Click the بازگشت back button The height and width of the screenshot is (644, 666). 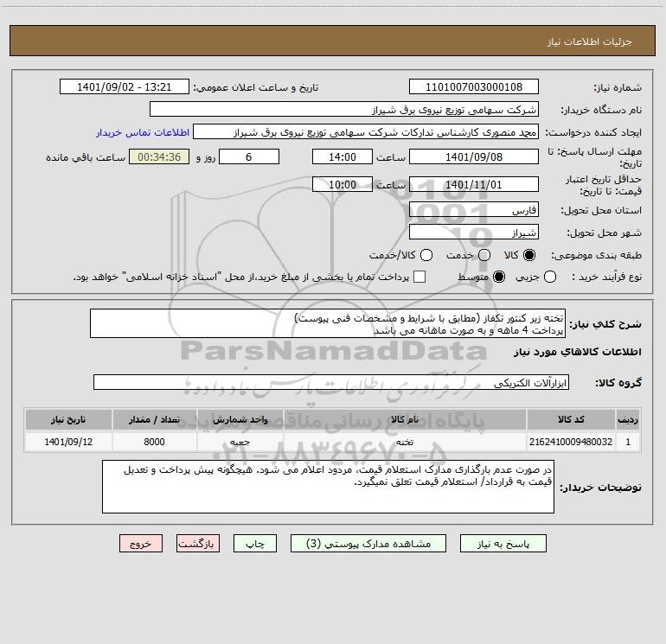click(x=198, y=544)
